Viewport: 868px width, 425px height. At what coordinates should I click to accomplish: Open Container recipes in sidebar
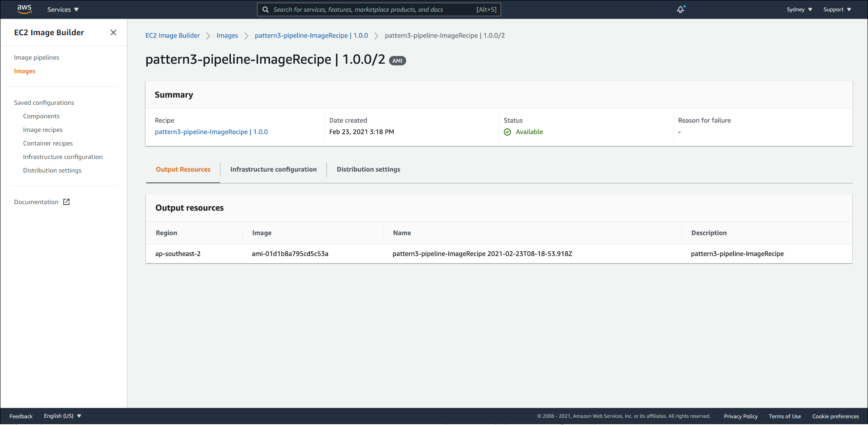click(x=48, y=143)
